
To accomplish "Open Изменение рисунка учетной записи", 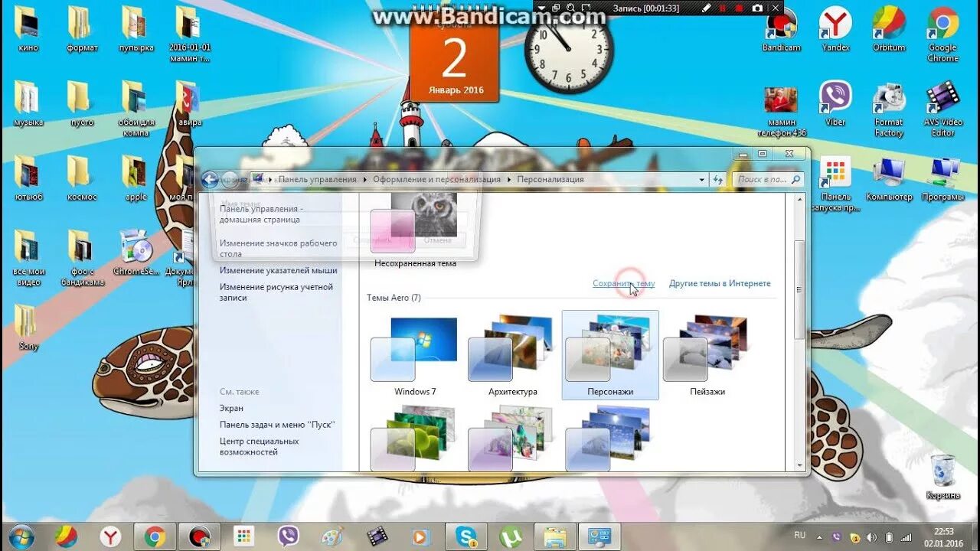I will point(276,292).
